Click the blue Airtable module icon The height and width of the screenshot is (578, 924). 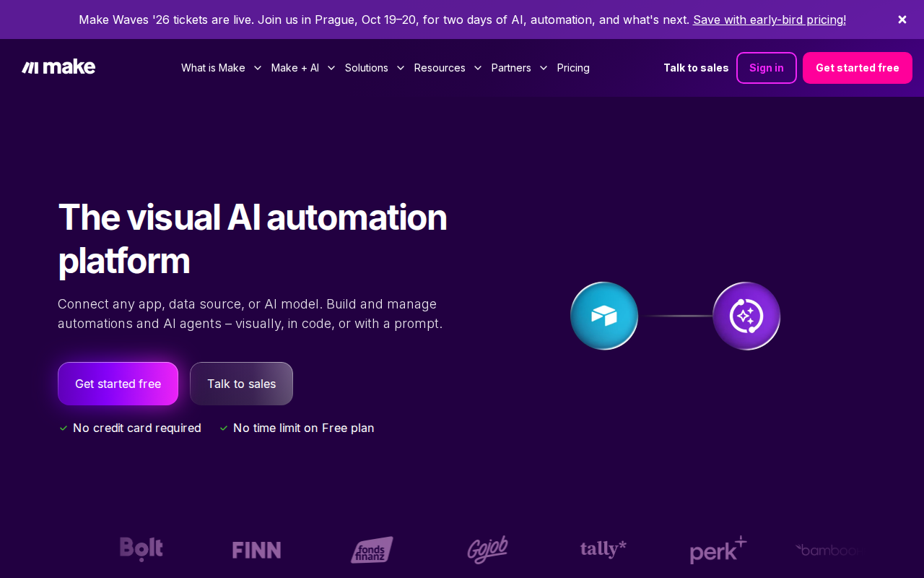[x=604, y=316]
